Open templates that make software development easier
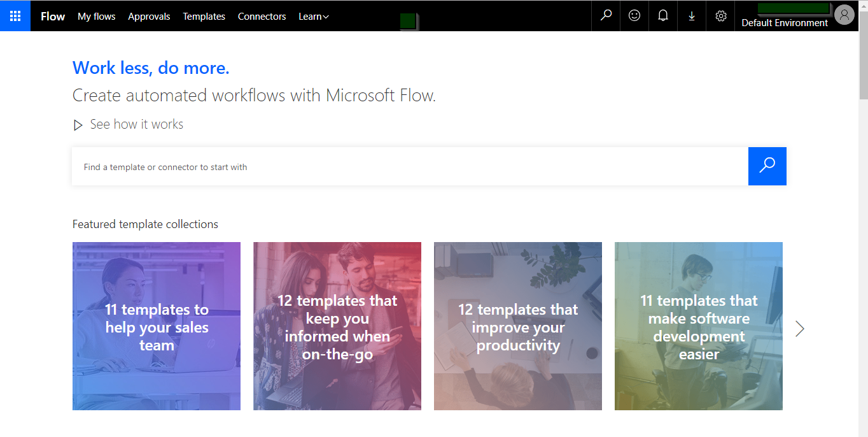Image resolution: width=868 pixels, height=437 pixels. click(x=699, y=326)
